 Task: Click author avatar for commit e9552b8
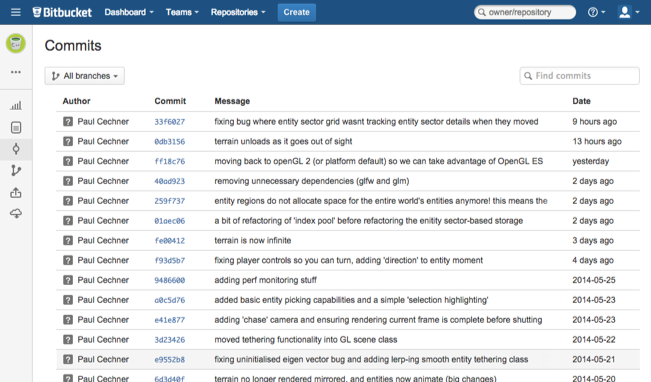[x=68, y=360]
